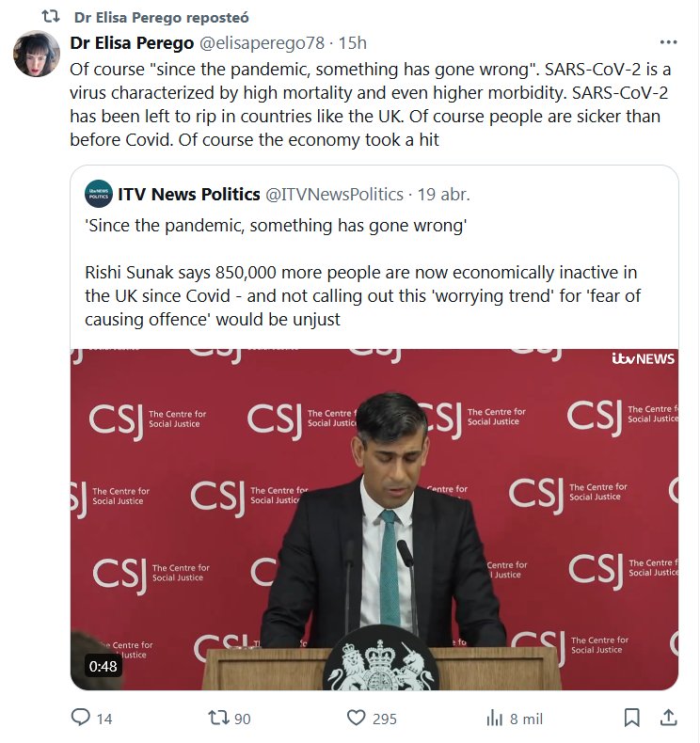
Task: Bookmark this tweet
Action: (632, 718)
